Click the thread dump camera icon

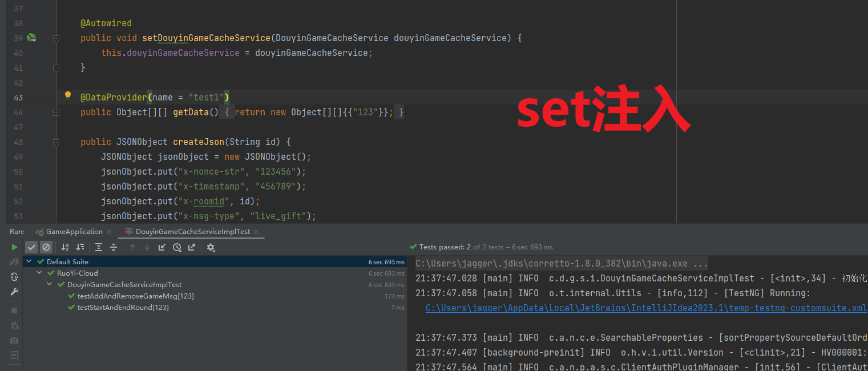pos(15,340)
